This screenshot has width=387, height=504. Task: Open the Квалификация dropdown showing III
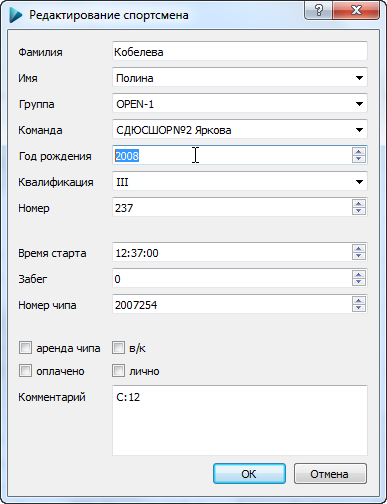[x=359, y=182]
